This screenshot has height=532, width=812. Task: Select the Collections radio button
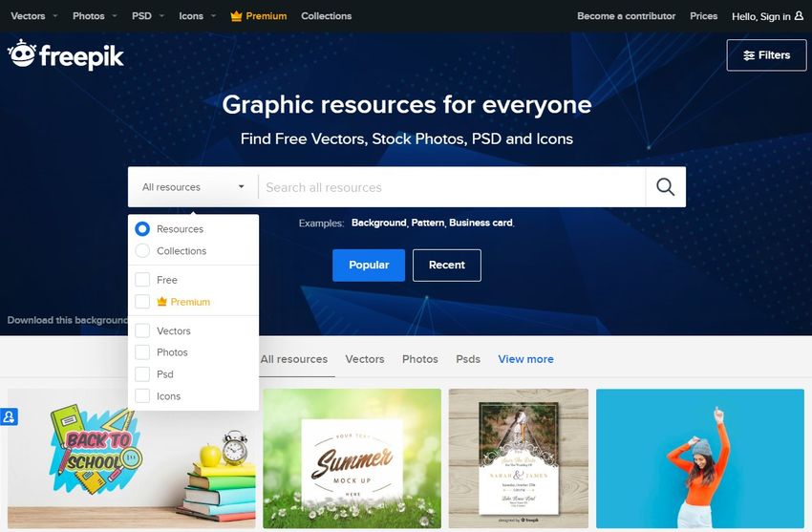tap(142, 251)
